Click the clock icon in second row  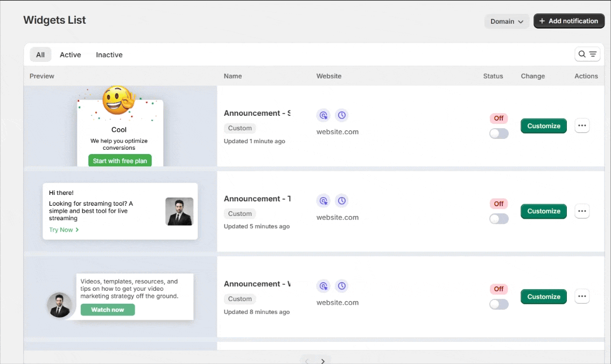[x=341, y=201]
